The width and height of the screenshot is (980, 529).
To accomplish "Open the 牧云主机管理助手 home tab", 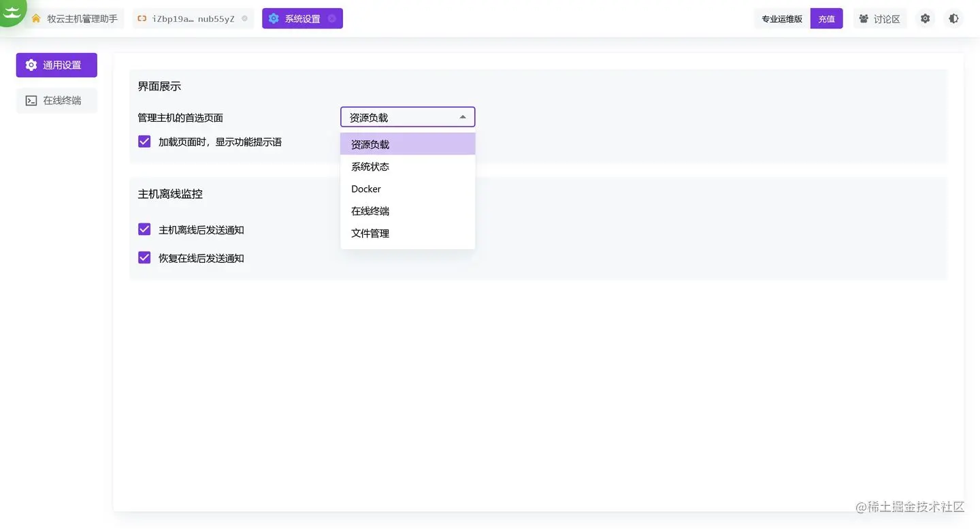I will (x=75, y=19).
